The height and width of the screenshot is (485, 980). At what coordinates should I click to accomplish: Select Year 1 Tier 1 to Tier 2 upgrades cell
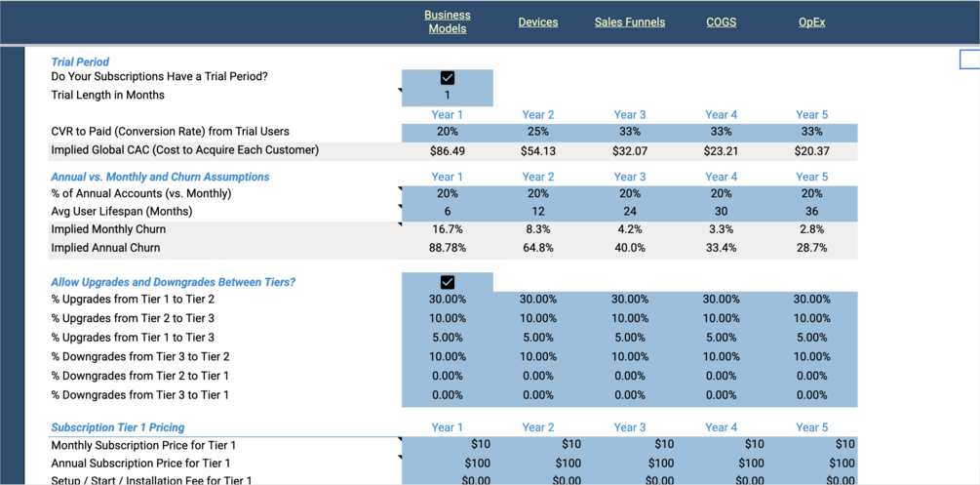point(448,300)
